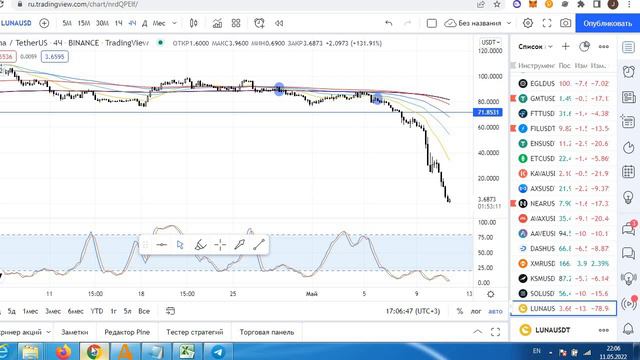This screenshot has width=640, height=360.
Task: Maximize bottom panel icon
Action: tap(496, 332)
